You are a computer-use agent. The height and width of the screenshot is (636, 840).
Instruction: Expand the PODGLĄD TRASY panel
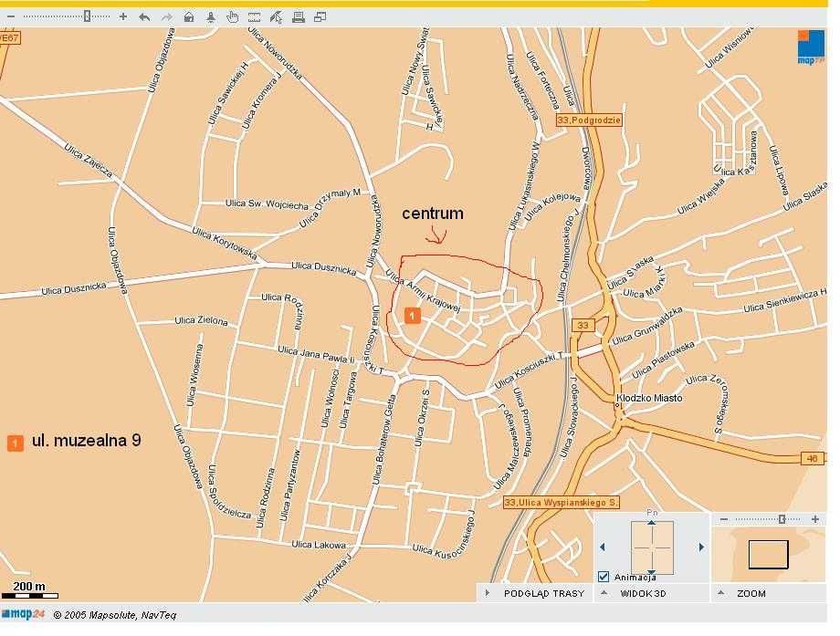click(488, 594)
